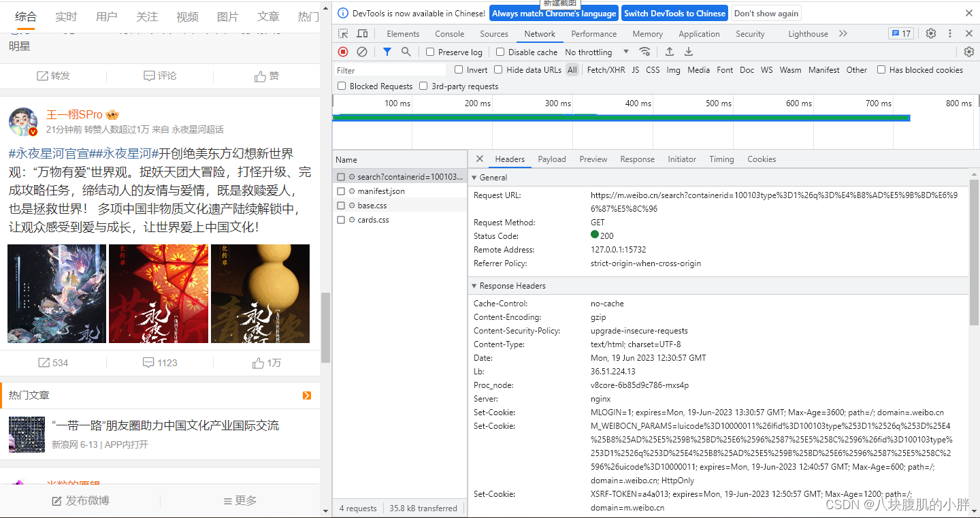This screenshot has height=518, width=980.
Task: Open DevTools three-dot customize menu
Action: pyautogui.click(x=950, y=33)
